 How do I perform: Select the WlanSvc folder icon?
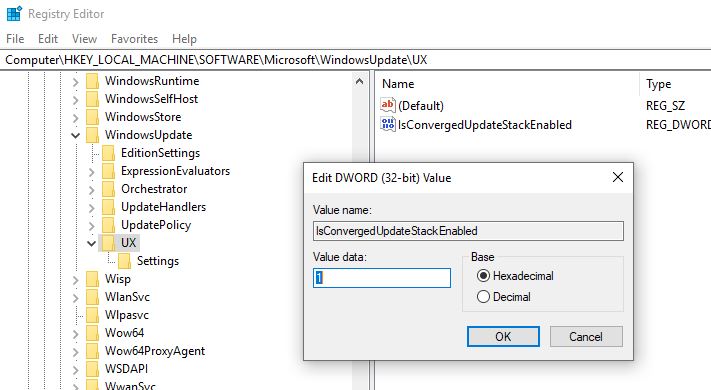click(93, 297)
